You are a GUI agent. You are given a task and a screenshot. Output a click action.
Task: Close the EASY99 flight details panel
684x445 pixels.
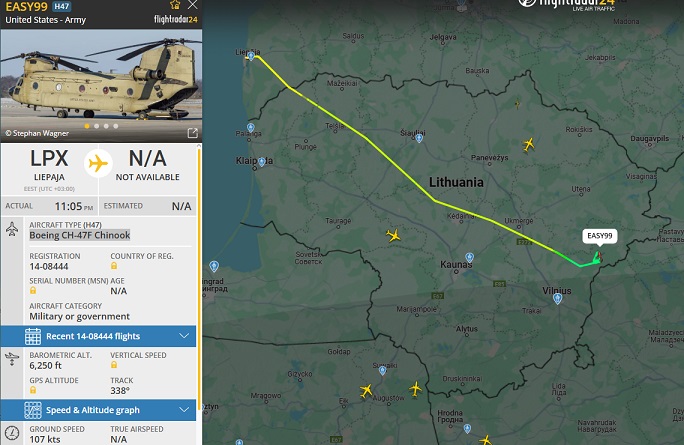point(192,5)
